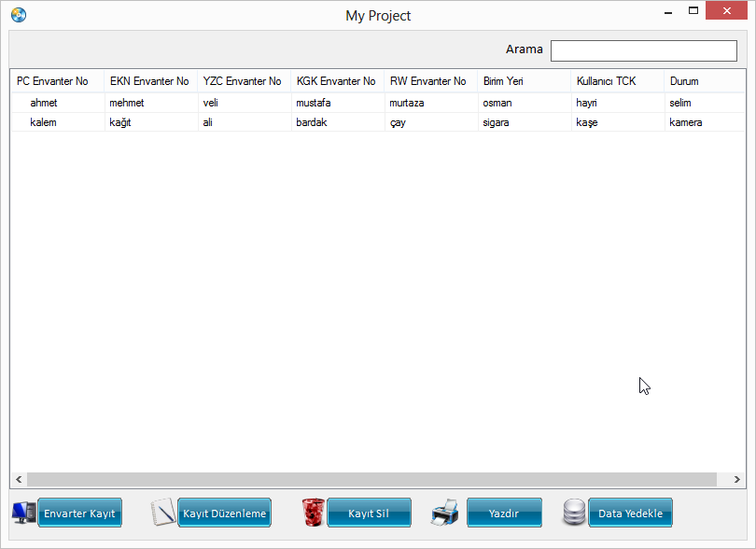Screen dimensions: 756x549
Task: Click the database icon beside Data Yedekle
Action: (574, 513)
